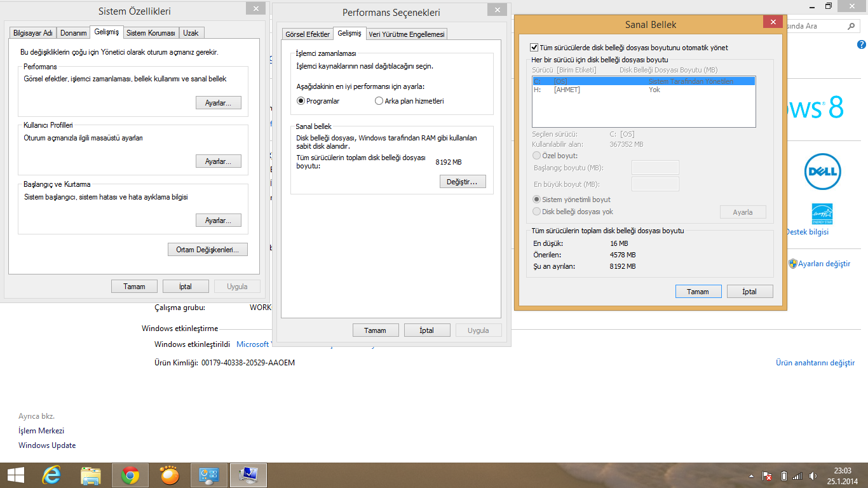Viewport: 868px width, 488px height.
Task: Cancel the Sanal Bellek dialog with İptal
Action: pyautogui.click(x=750, y=292)
